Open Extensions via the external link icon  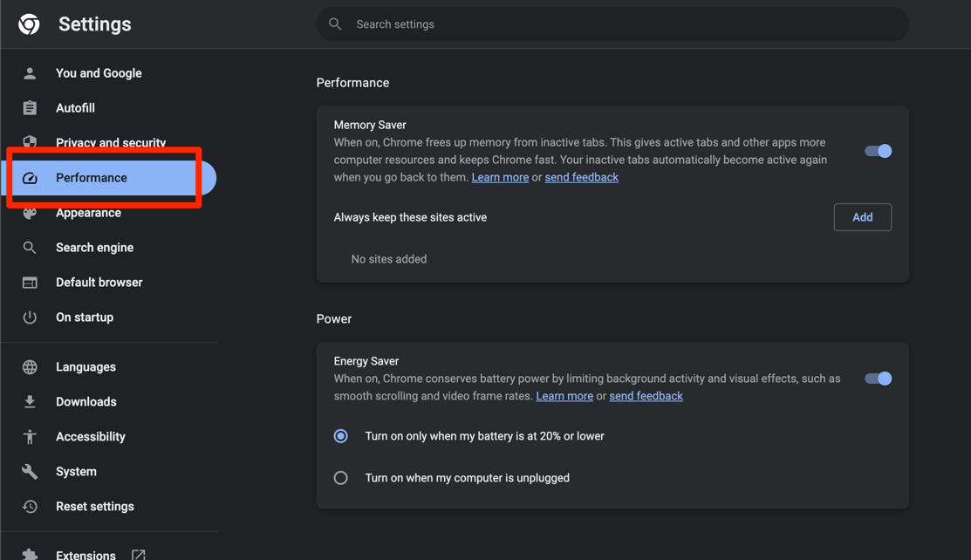(138, 553)
